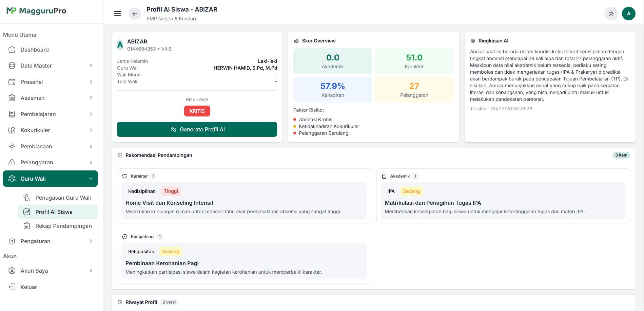Click the 57.9% Kehadiran score tile
The height and width of the screenshot is (311, 644).
[x=333, y=90]
